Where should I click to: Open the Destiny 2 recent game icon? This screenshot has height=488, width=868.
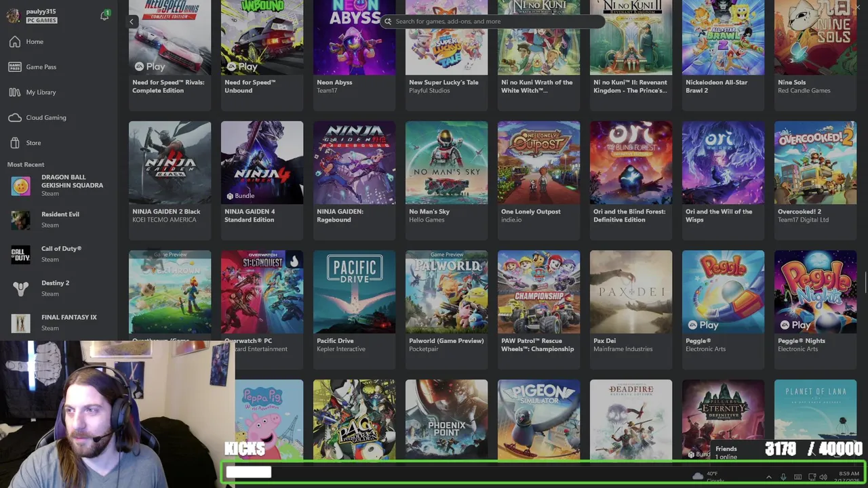pyautogui.click(x=21, y=289)
